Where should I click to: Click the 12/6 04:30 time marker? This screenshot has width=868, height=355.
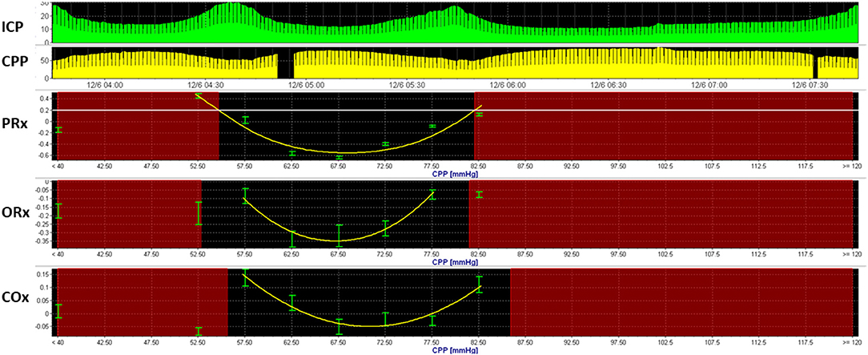coord(204,85)
